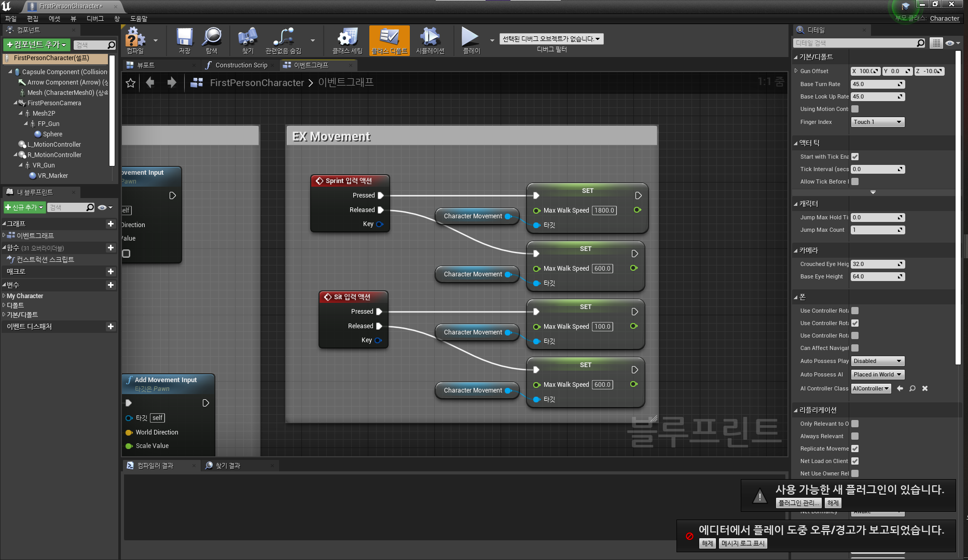This screenshot has width=968, height=560.
Task: Toggle Net Load on Client checkbox
Action: click(x=855, y=461)
